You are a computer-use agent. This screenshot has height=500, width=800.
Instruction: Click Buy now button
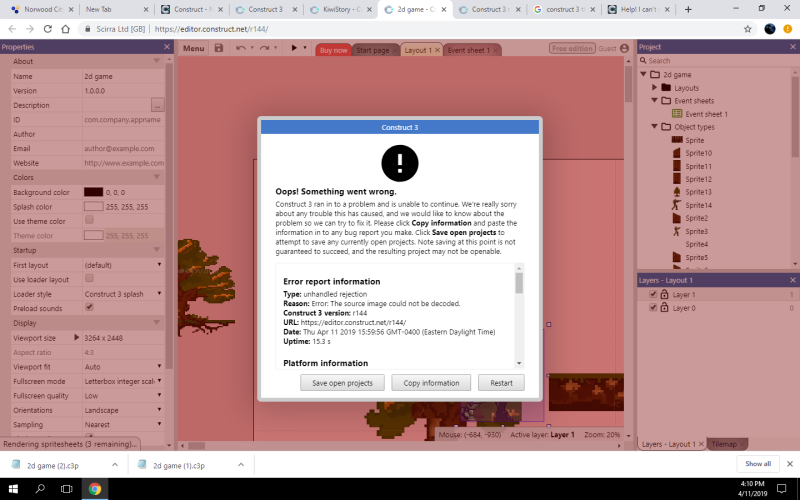tap(334, 50)
